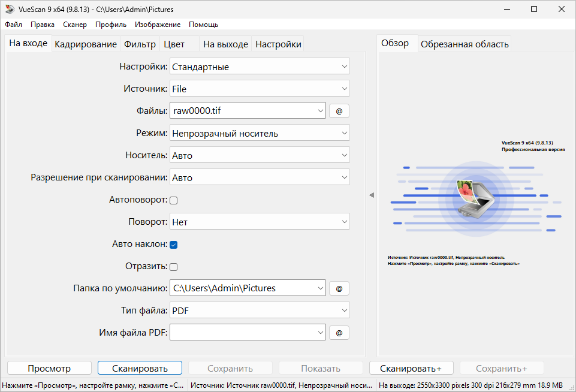Enable the Отразить checkbox

[173, 266]
